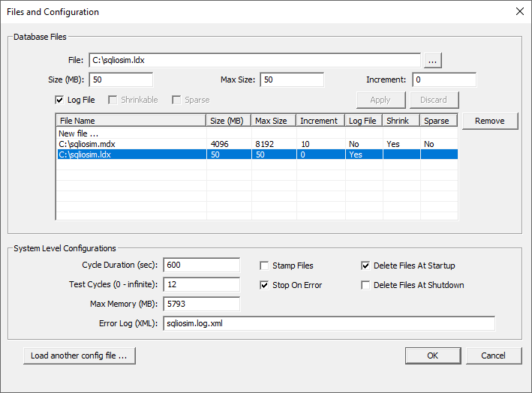Click the Increment column header
The height and width of the screenshot is (393, 532).
320,121
